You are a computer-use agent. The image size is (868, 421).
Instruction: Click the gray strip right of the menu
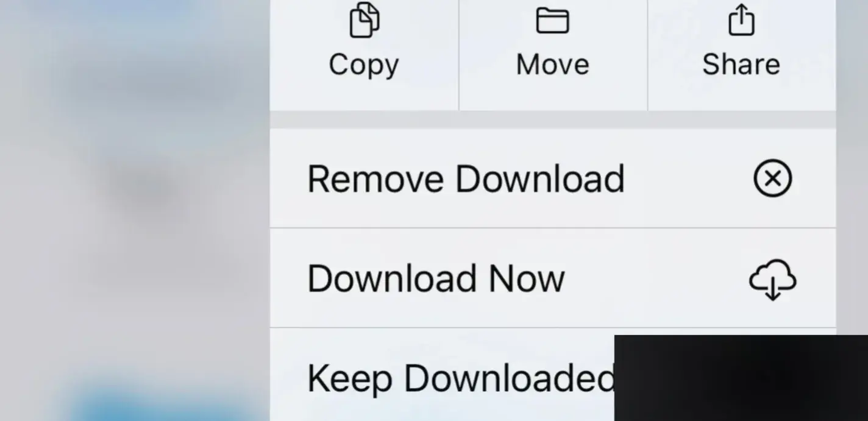tap(852, 165)
